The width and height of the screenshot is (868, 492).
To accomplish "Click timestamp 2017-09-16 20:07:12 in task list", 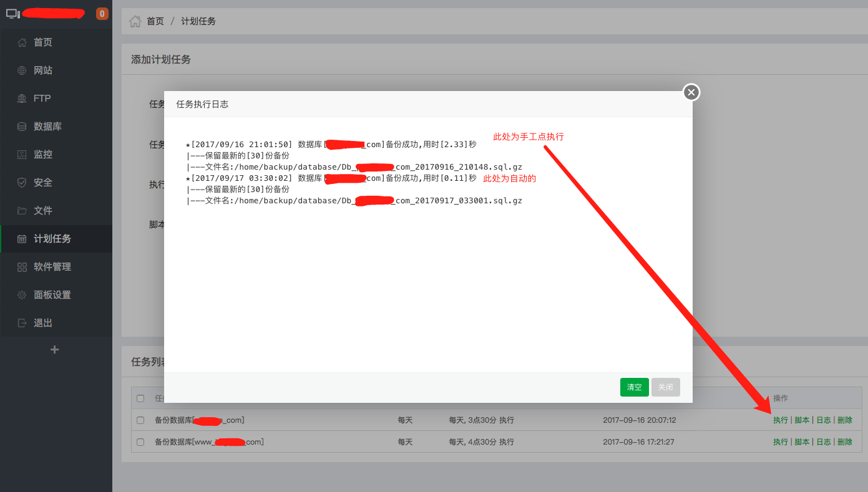I will click(640, 420).
